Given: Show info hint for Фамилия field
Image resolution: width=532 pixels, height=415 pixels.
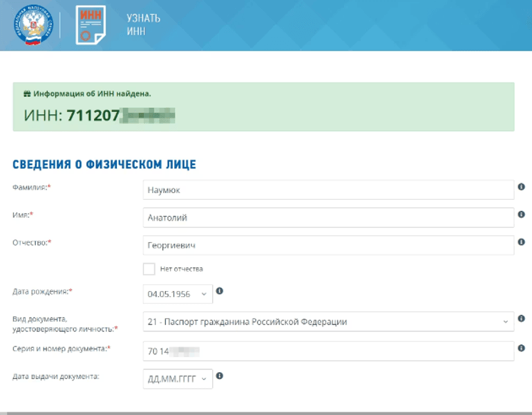Looking at the screenshot, I should (521, 187).
